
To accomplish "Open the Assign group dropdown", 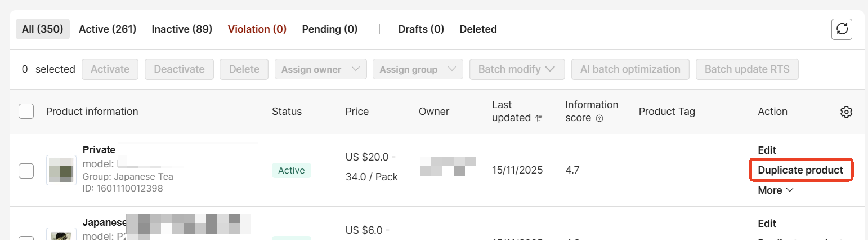I will 417,69.
